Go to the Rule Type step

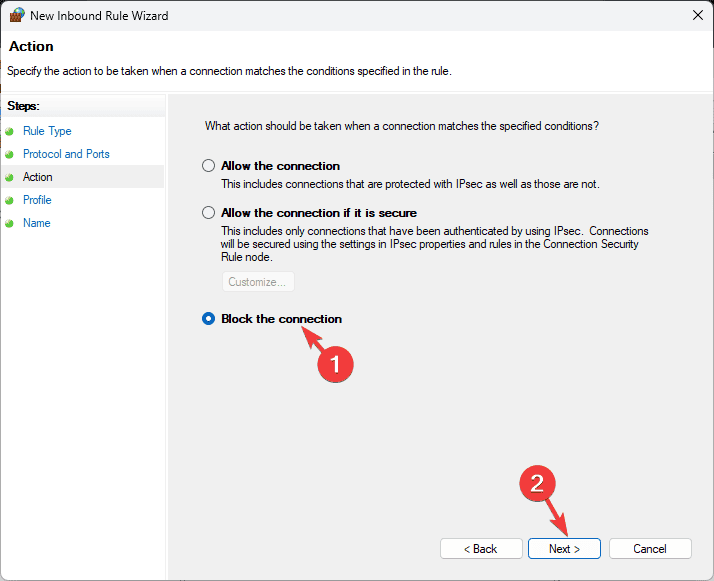[47, 131]
